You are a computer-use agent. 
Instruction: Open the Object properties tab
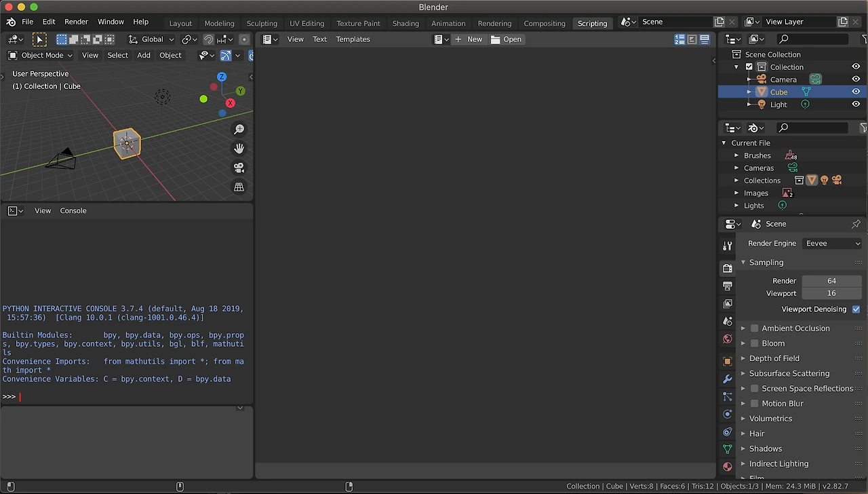coord(728,362)
